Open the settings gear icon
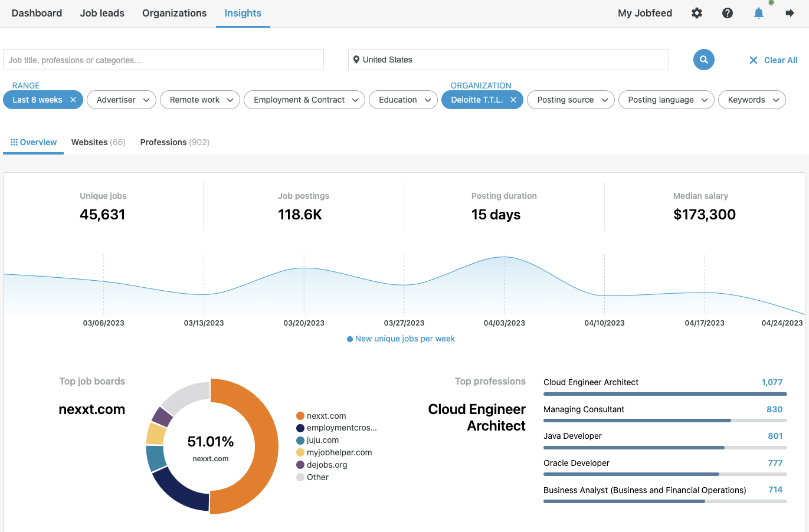Image resolution: width=809 pixels, height=532 pixels. [x=697, y=12]
